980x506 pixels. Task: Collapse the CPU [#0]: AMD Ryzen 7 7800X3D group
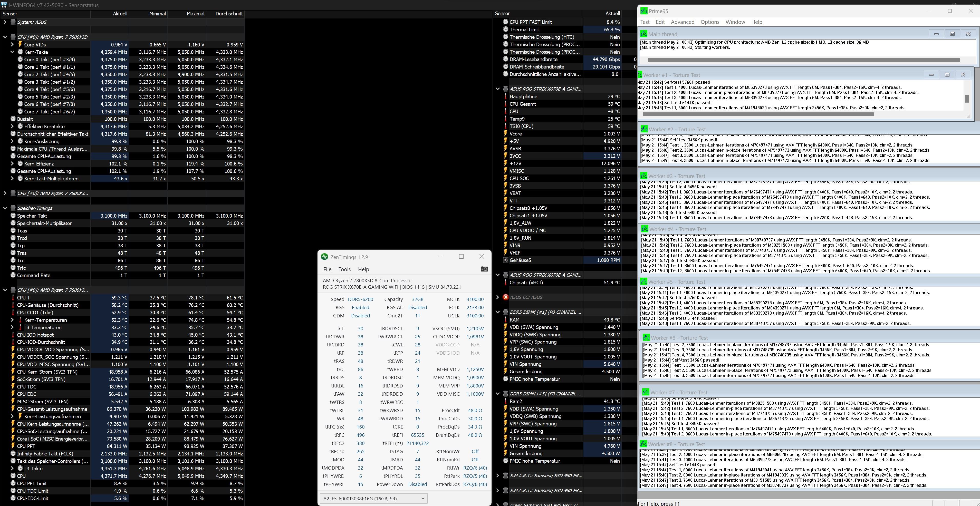click(5, 37)
